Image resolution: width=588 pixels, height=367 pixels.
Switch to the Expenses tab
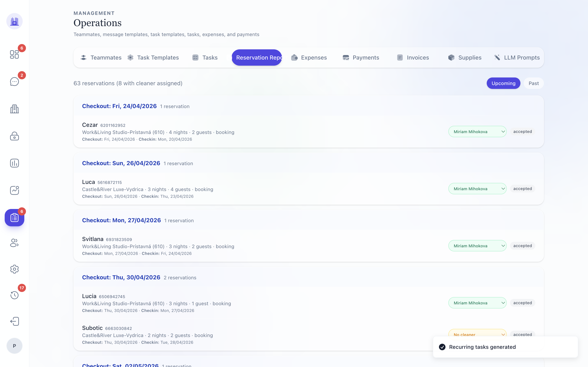pyautogui.click(x=309, y=57)
